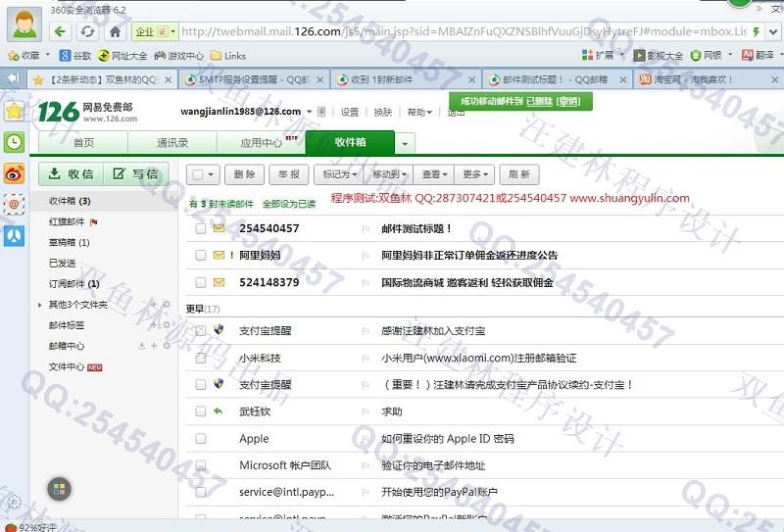Screen dimensions: 784x532
Task: Open the 查看 dropdown
Action: coord(434,174)
